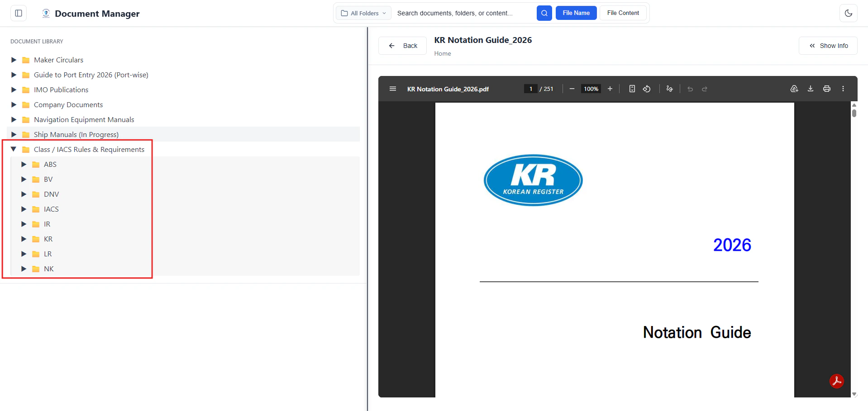Screen dimensions: 868x411
Task: Select the DNV folder label
Action: coord(52,194)
